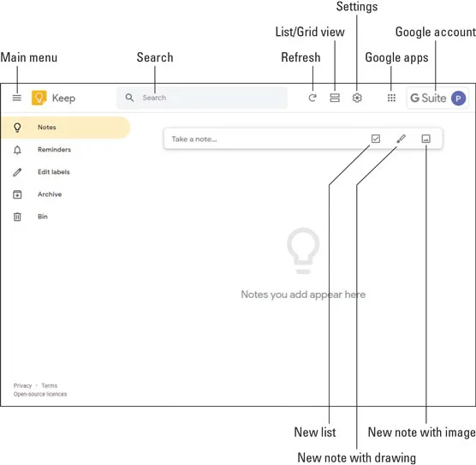Create a new list with checkbox icon
476x465 pixels.
(x=376, y=139)
